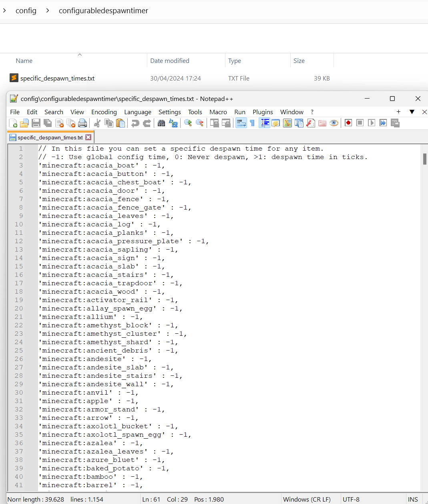428x504 pixels.
Task: Open the Macro menu
Action: tap(218, 112)
